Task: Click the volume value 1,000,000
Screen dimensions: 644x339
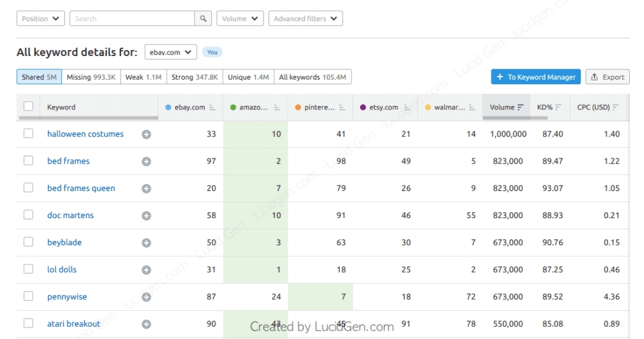Action: point(508,134)
